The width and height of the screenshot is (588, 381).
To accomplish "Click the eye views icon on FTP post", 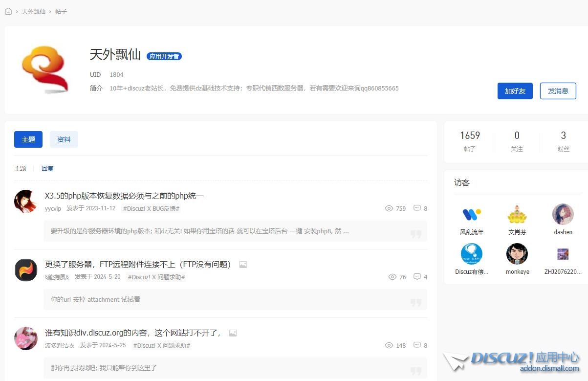I will [x=392, y=277].
